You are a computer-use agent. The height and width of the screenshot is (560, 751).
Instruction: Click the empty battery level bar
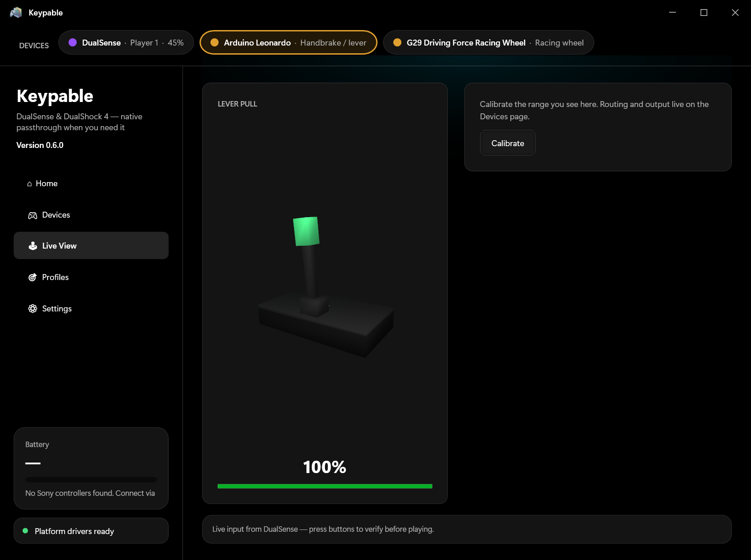[91, 479]
